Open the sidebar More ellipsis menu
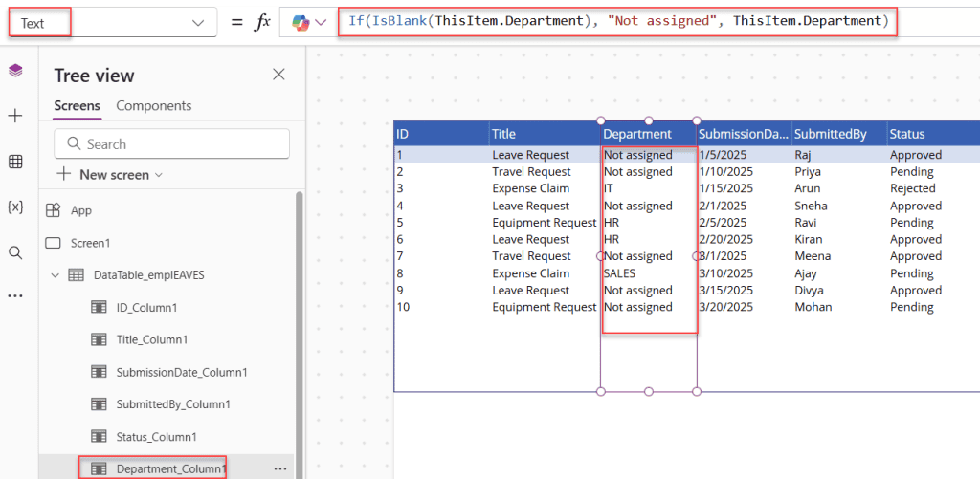This screenshot has height=479, width=980. (15, 296)
